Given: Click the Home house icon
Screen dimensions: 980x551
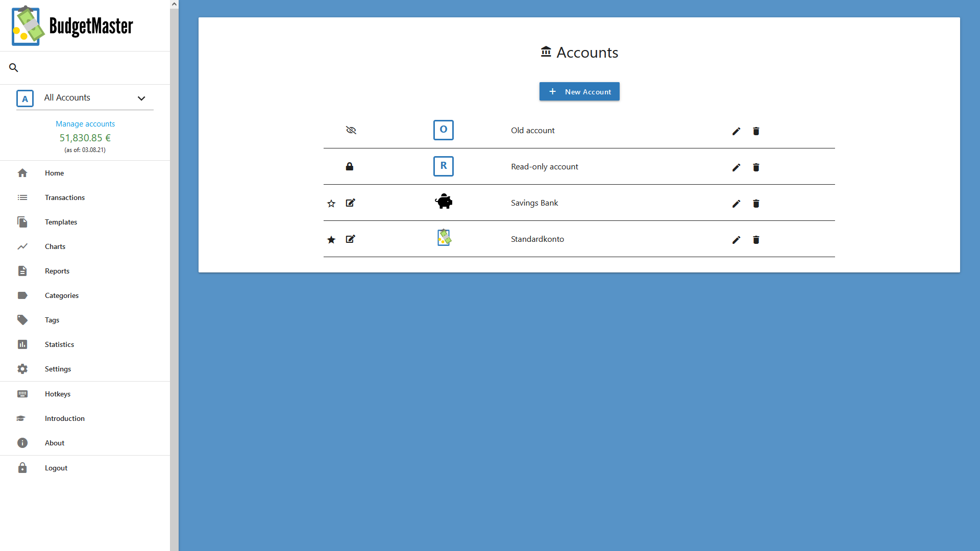Looking at the screenshot, I should (x=22, y=173).
